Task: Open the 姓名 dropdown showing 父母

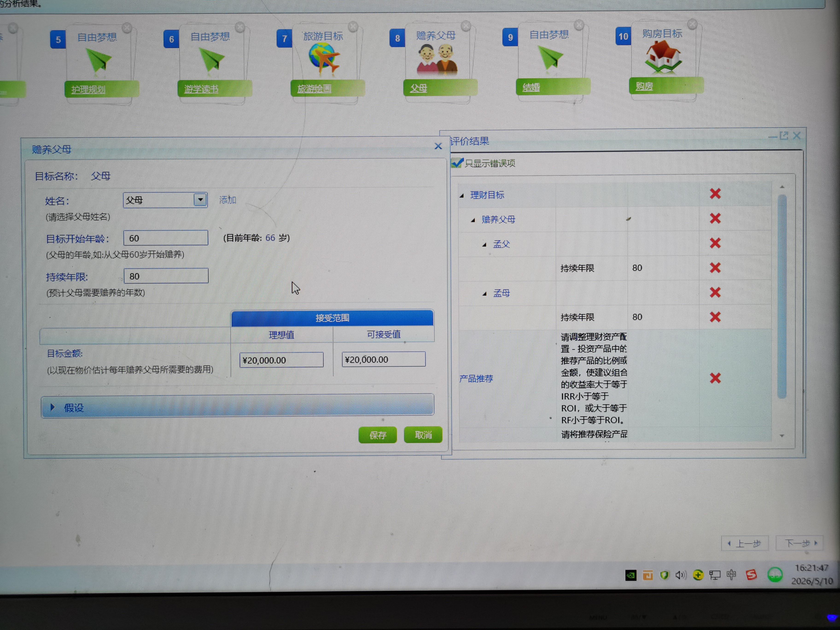Action: point(165,200)
